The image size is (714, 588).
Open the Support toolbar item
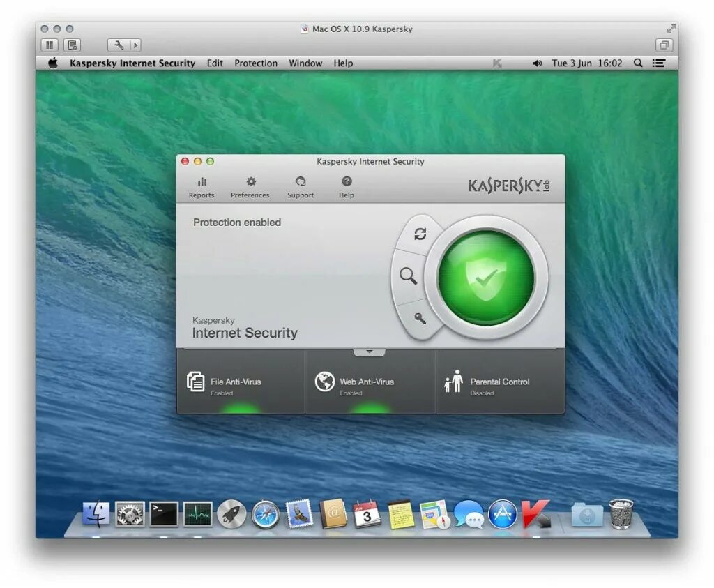301,188
